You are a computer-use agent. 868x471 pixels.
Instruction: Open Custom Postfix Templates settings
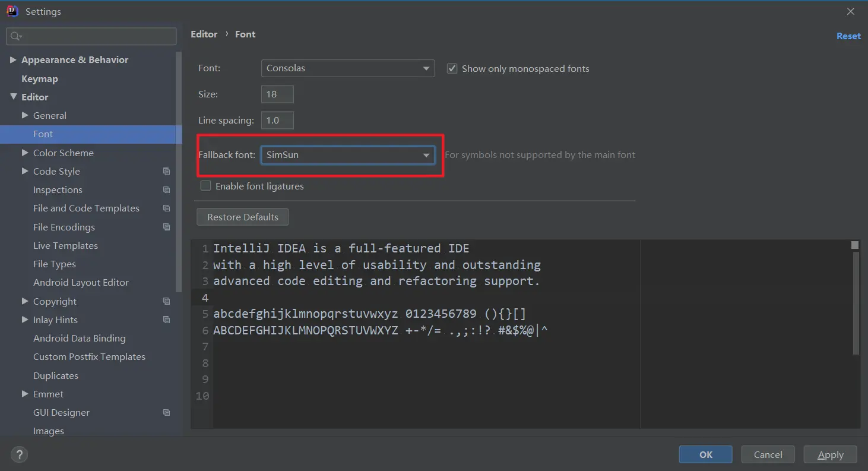tap(89, 357)
